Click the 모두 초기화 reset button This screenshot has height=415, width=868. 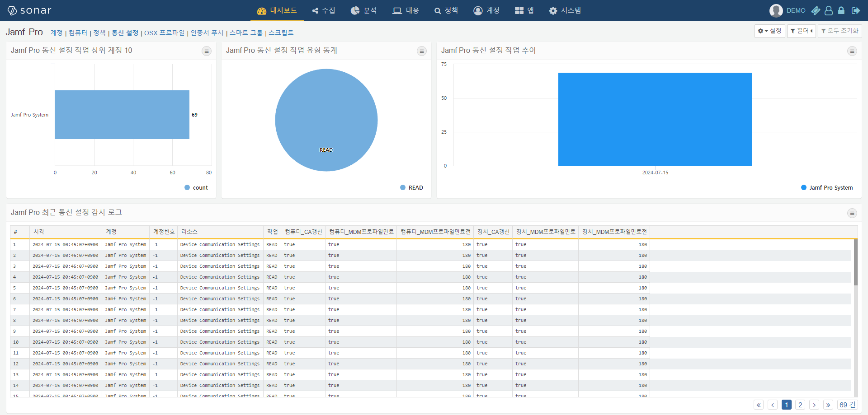(840, 31)
